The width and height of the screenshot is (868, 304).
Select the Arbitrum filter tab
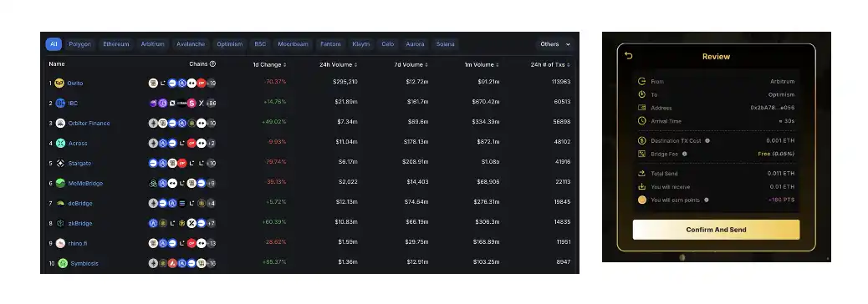(153, 44)
